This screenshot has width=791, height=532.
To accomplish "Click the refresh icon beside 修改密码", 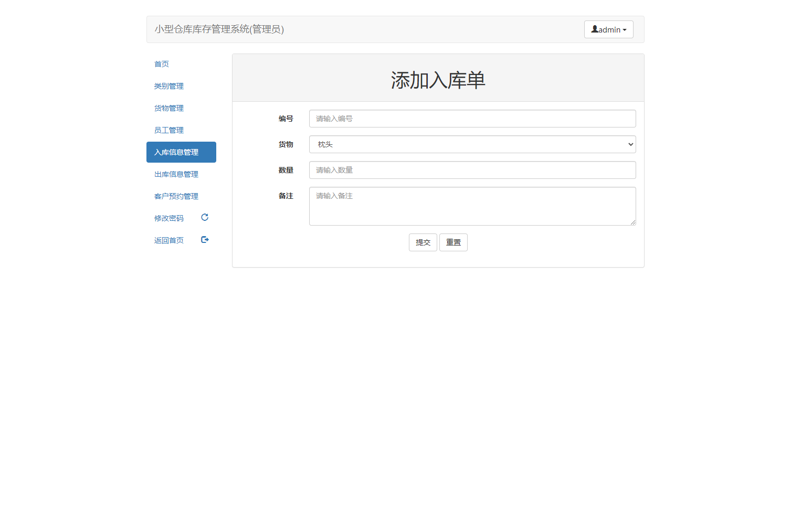I will 205,217.
